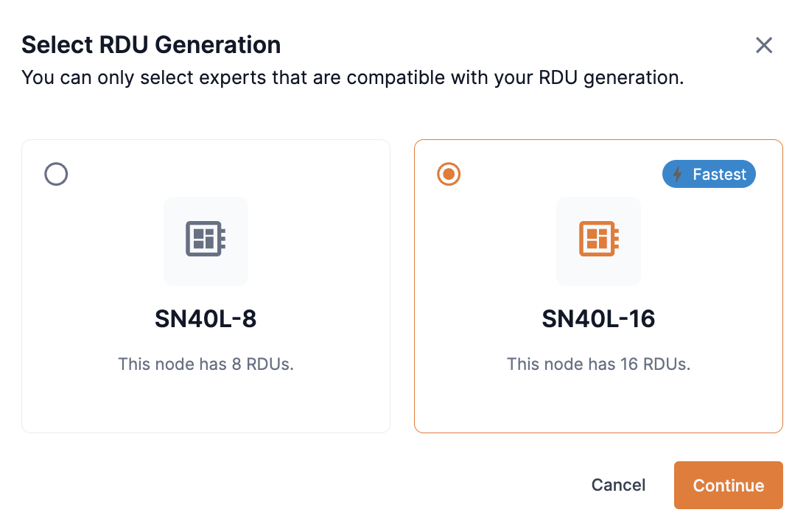Choose the SN40L-8 card
This screenshot has width=806, height=532.
pyautogui.click(x=206, y=285)
